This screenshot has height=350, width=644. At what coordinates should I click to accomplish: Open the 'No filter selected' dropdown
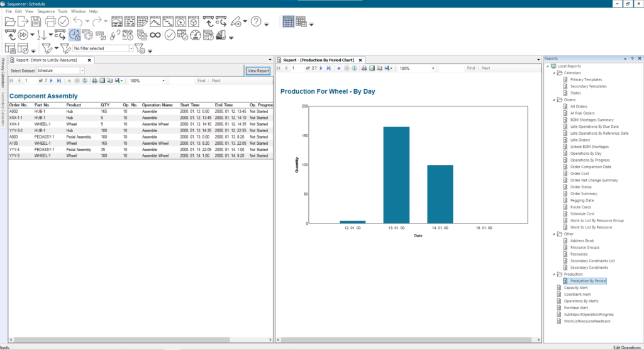coord(131,48)
